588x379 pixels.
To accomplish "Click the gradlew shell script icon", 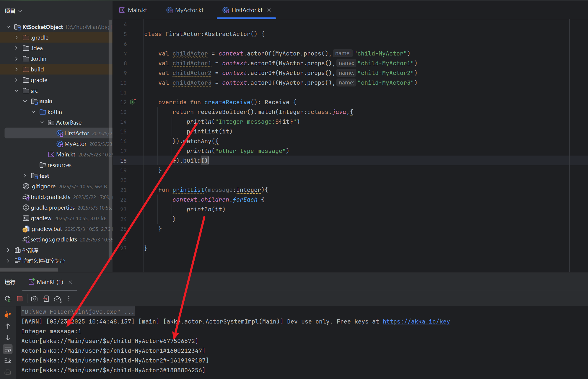I will pos(26,218).
